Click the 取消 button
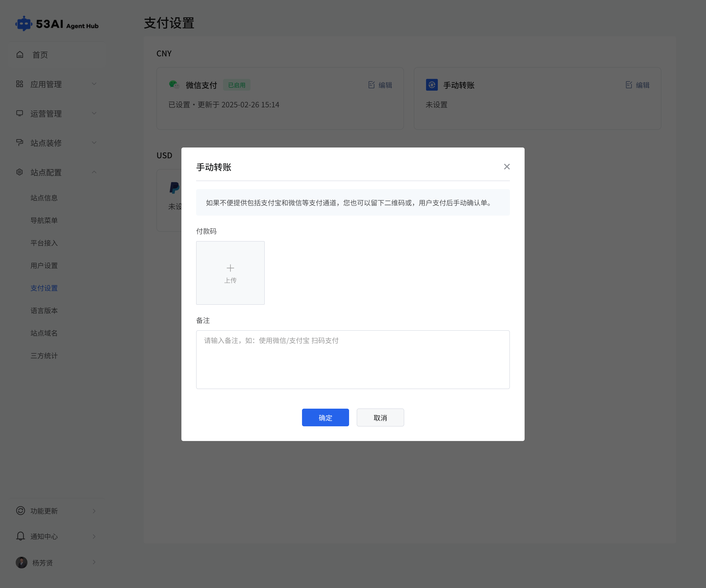706x588 pixels. coord(380,417)
